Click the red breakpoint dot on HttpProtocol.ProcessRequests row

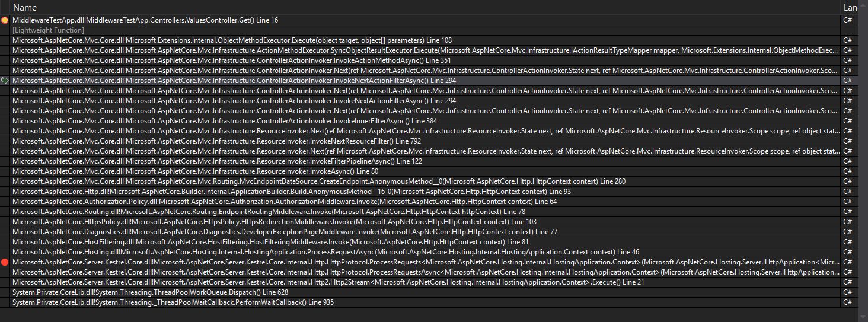tap(5, 262)
